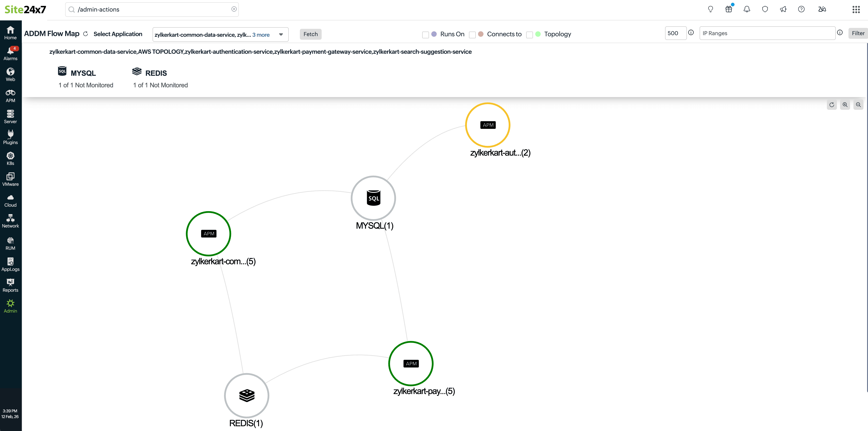This screenshot has height=431, width=868.
Task: Click the Filter button
Action: click(x=858, y=33)
